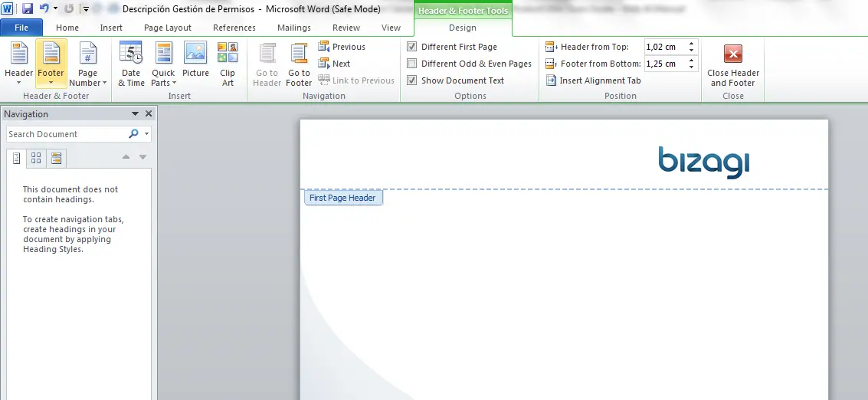Image resolution: width=868 pixels, height=400 pixels.
Task: Click Link to Previous
Action: tap(356, 80)
